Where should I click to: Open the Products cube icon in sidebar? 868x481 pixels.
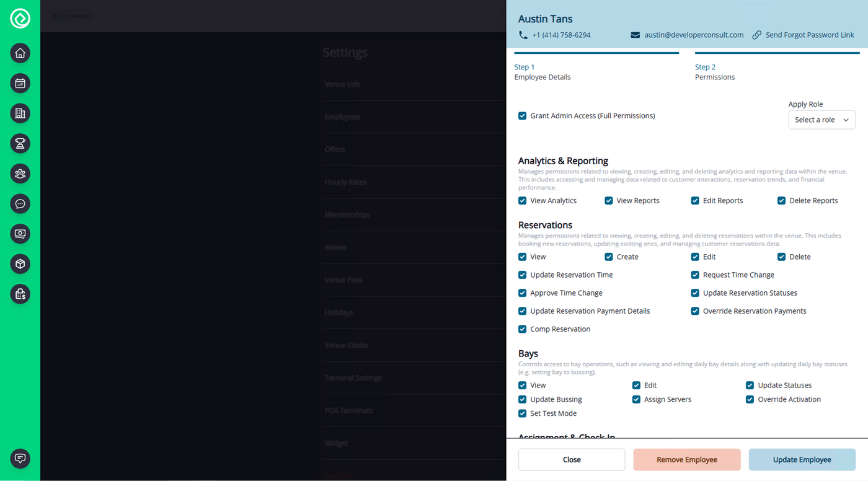click(20, 263)
